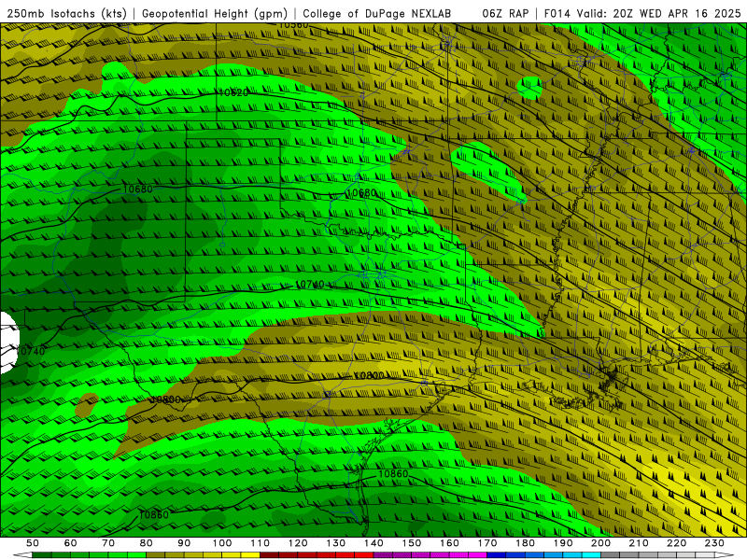
Task: Select 'College of DuPage NEXLAB' header text
Action: tap(377, 14)
